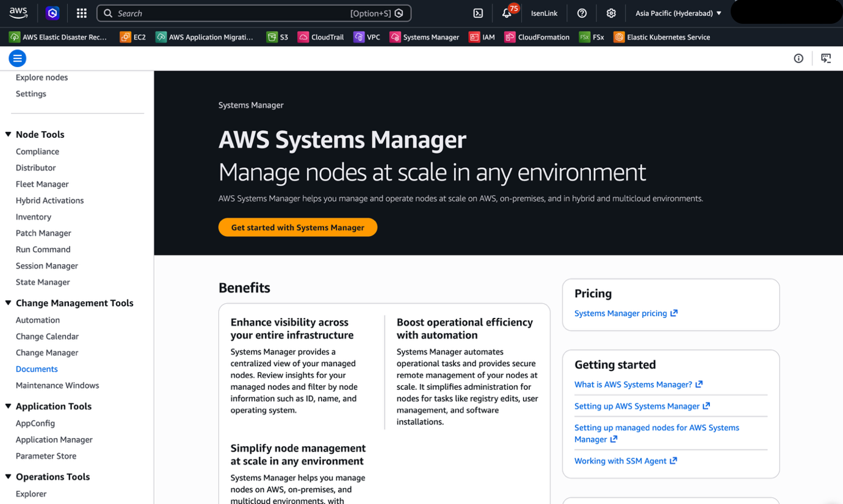Click the Systems Manager breadcrumb text
Image resolution: width=843 pixels, height=504 pixels.
(251, 105)
